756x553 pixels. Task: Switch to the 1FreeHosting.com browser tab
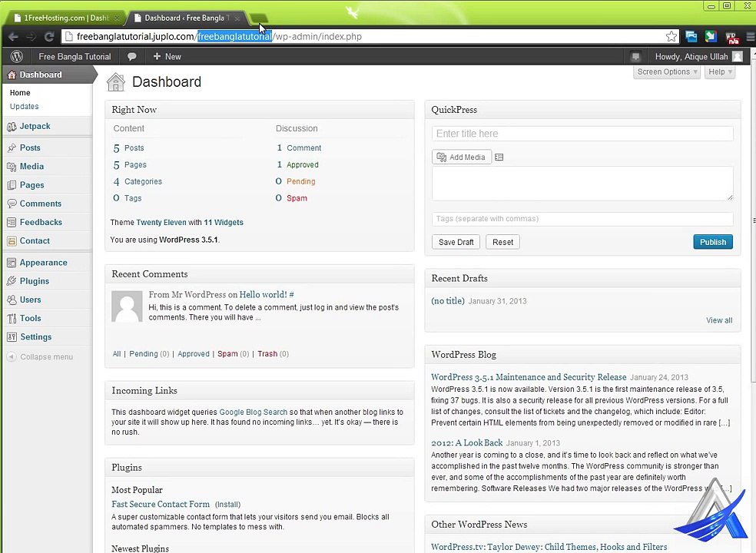pyautogui.click(x=65, y=18)
